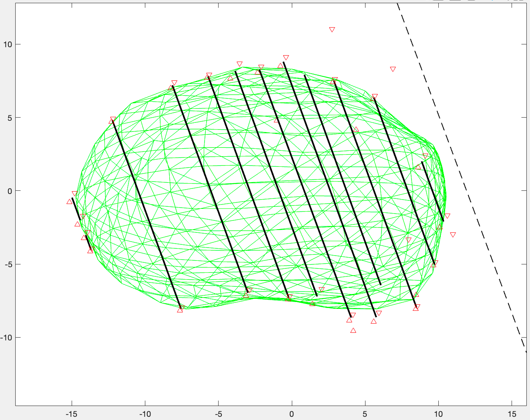
Task: Click the y-axis tick label 0
Action: pos(10,191)
